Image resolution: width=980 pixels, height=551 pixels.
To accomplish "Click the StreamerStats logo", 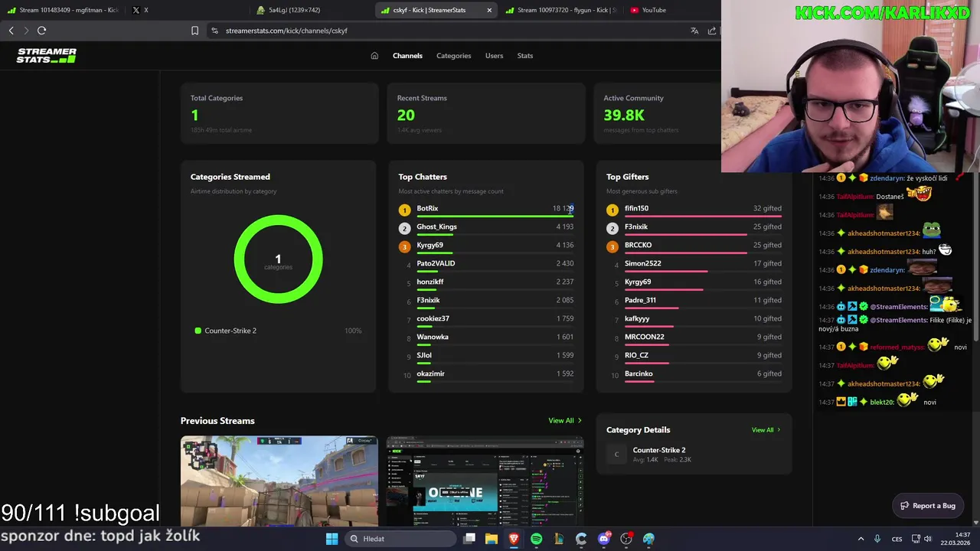I will click(47, 55).
